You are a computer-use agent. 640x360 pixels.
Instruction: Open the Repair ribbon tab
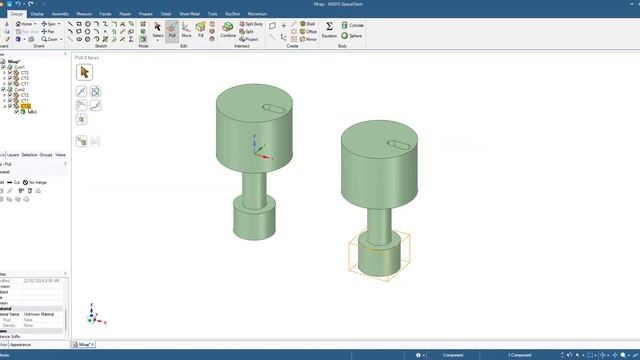pos(125,14)
